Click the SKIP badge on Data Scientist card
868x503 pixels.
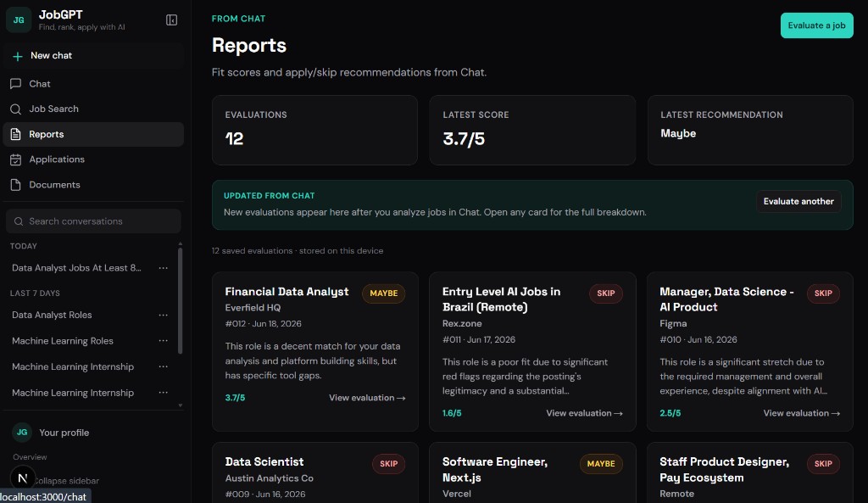(388, 464)
